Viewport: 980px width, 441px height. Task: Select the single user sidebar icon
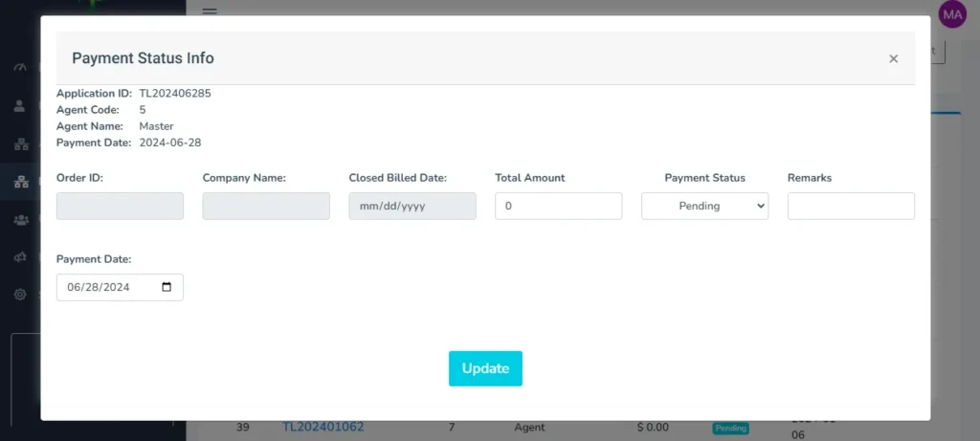pyautogui.click(x=20, y=105)
